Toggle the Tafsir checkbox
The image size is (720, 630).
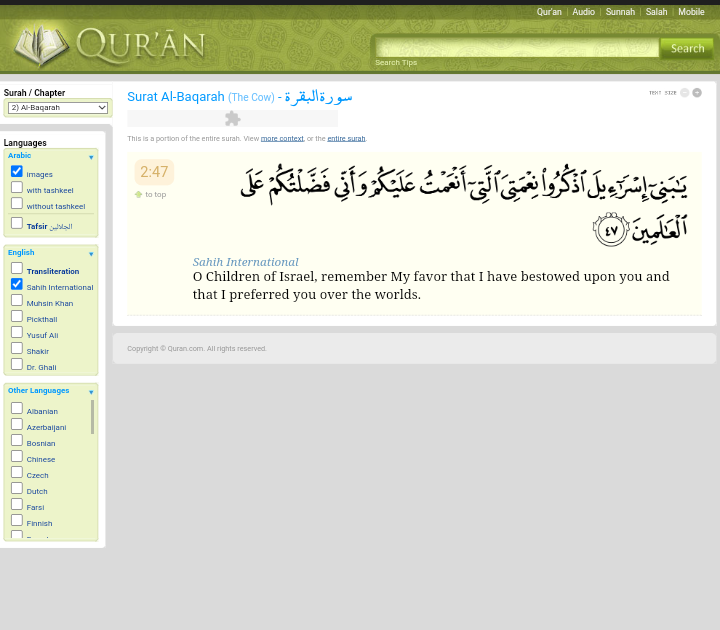(x=17, y=223)
